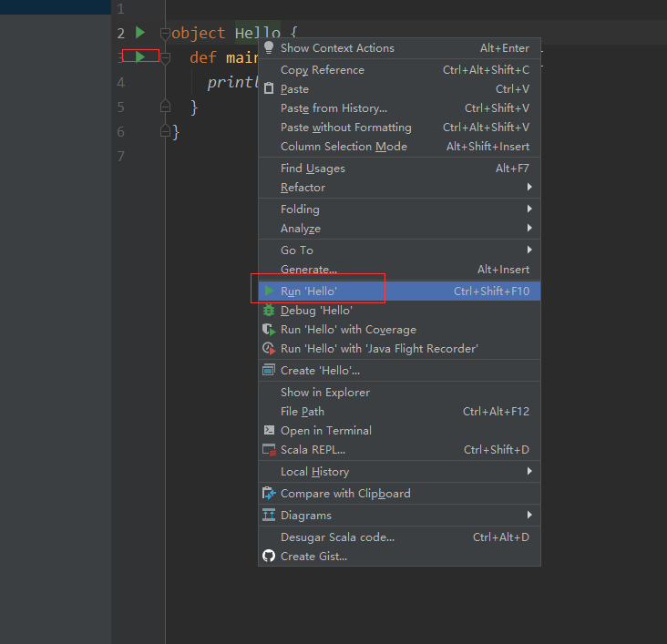Click the run gutter arrow next to def main
Screen dimensions: 667x644
point(140,56)
